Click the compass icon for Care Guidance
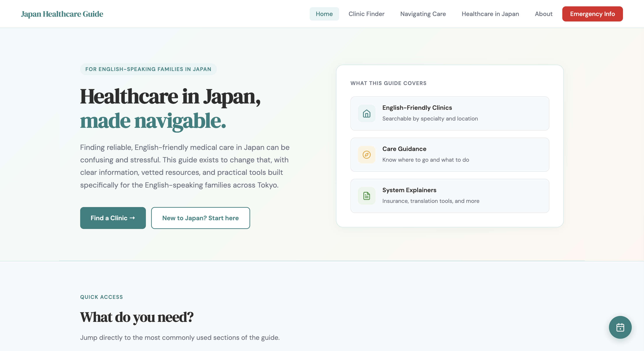644x351 pixels. coord(366,155)
